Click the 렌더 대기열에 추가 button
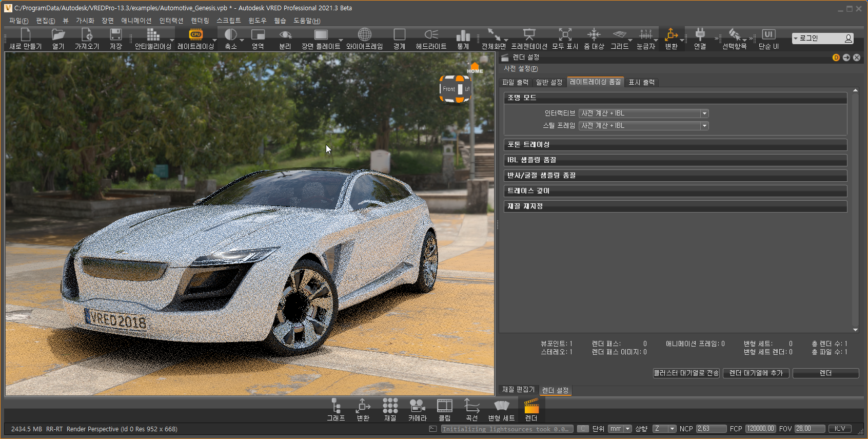The width and height of the screenshot is (868, 439). coord(756,373)
